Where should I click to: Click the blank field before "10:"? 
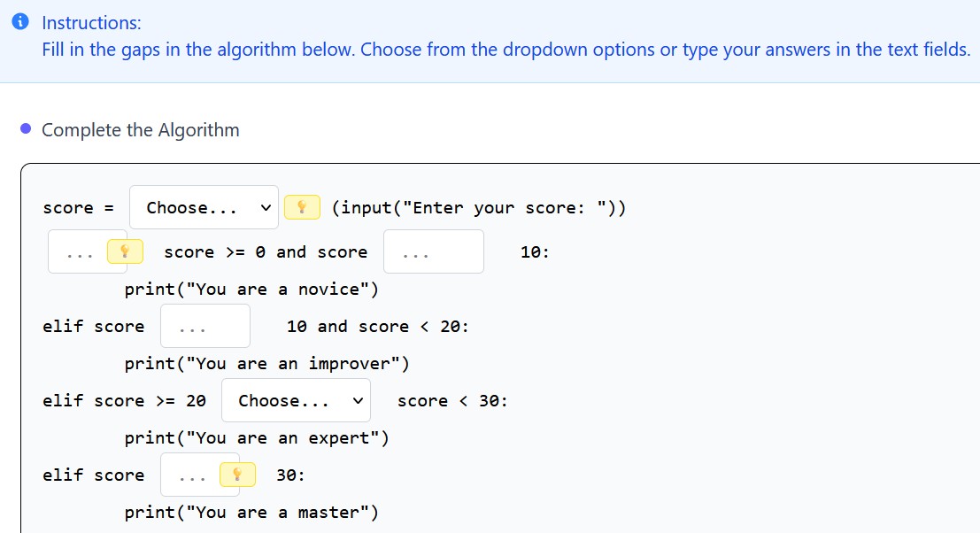point(433,252)
